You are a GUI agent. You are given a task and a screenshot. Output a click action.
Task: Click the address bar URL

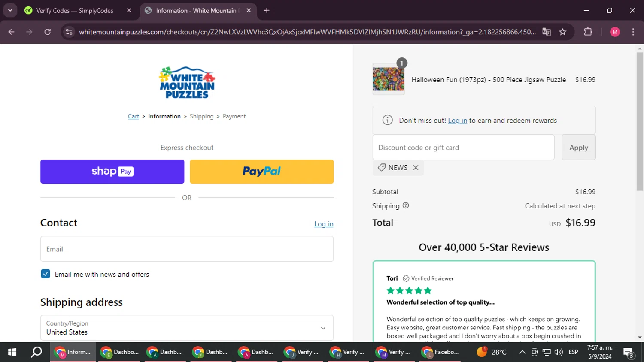(307, 32)
